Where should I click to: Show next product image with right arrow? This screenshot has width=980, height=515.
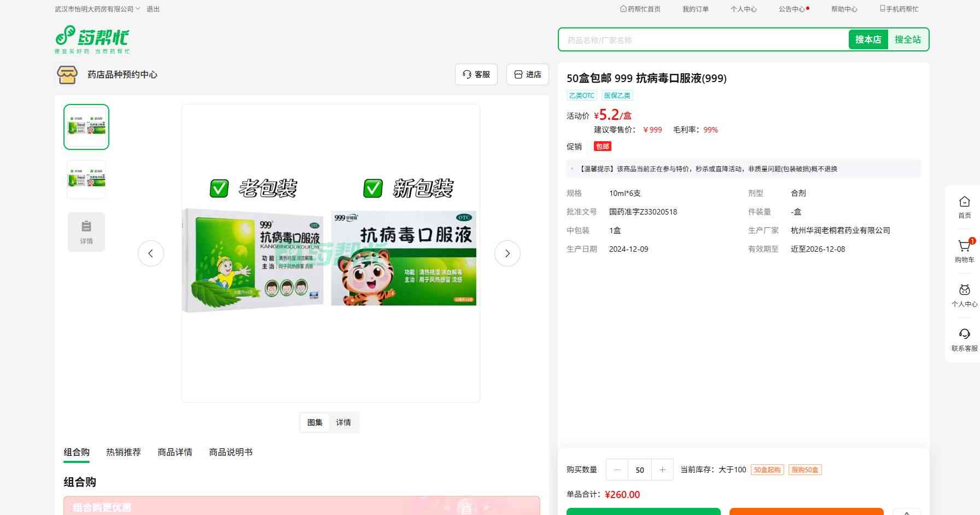(x=507, y=253)
